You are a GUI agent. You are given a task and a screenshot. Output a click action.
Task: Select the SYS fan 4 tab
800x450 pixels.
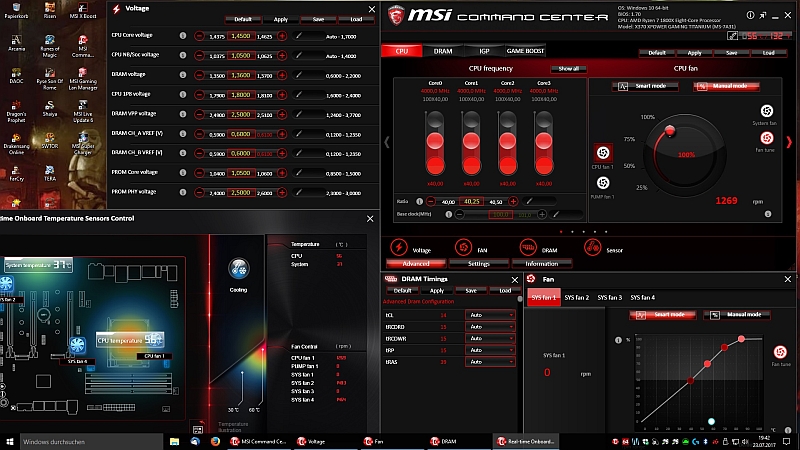tap(642, 297)
